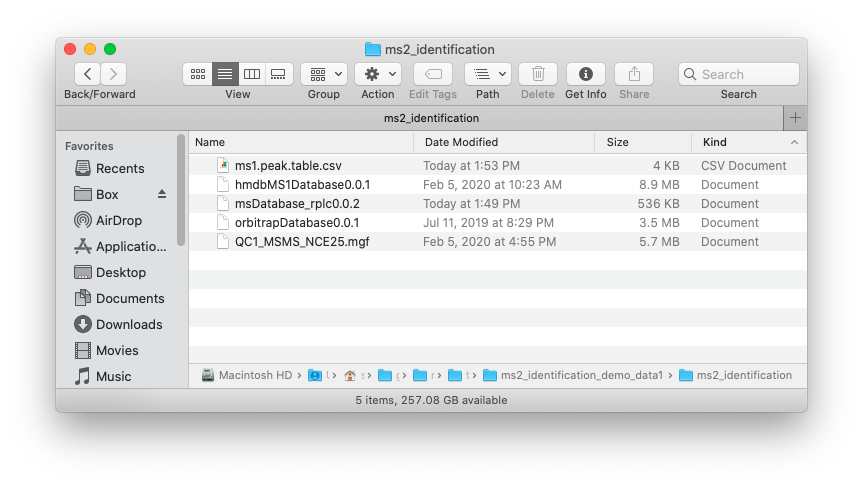Click the window title folder icon

(373, 49)
